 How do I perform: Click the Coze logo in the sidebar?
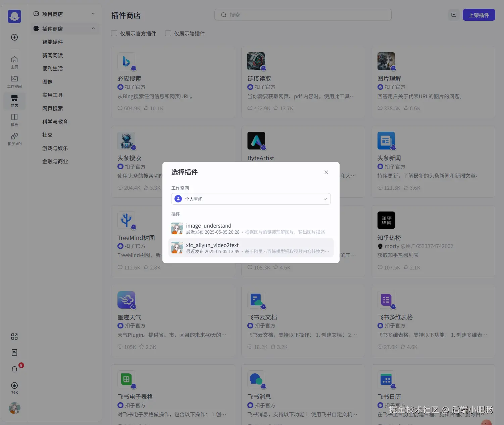[14, 16]
